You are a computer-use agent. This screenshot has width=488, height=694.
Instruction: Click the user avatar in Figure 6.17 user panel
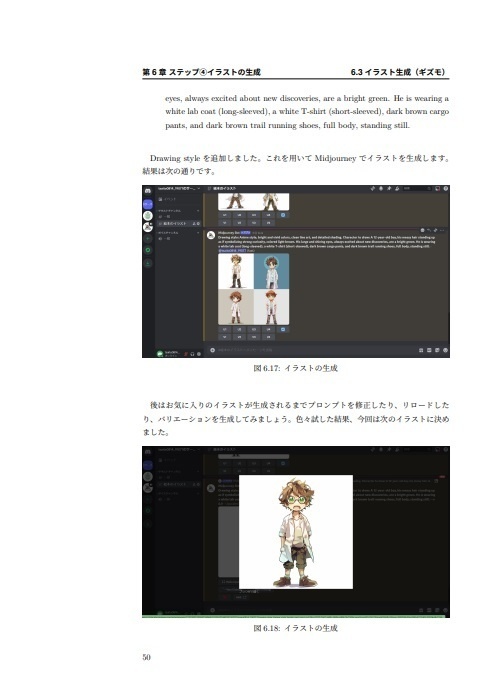tap(160, 354)
